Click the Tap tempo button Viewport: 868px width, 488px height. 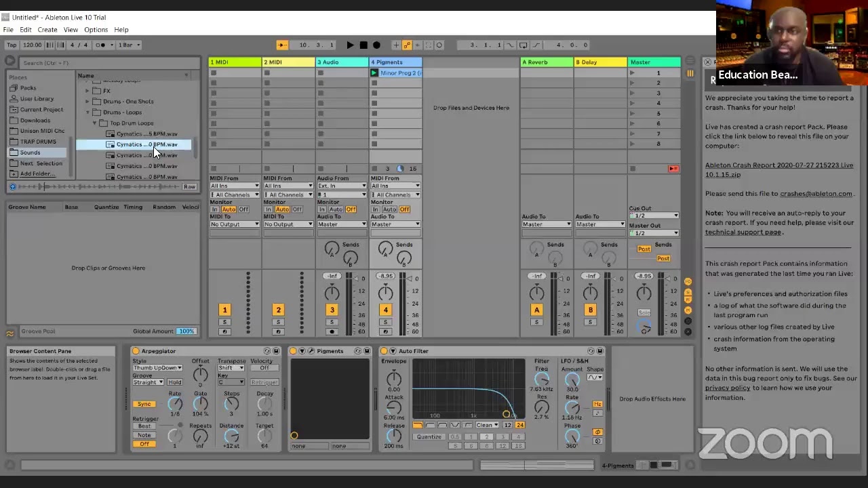tap(12, 45)
